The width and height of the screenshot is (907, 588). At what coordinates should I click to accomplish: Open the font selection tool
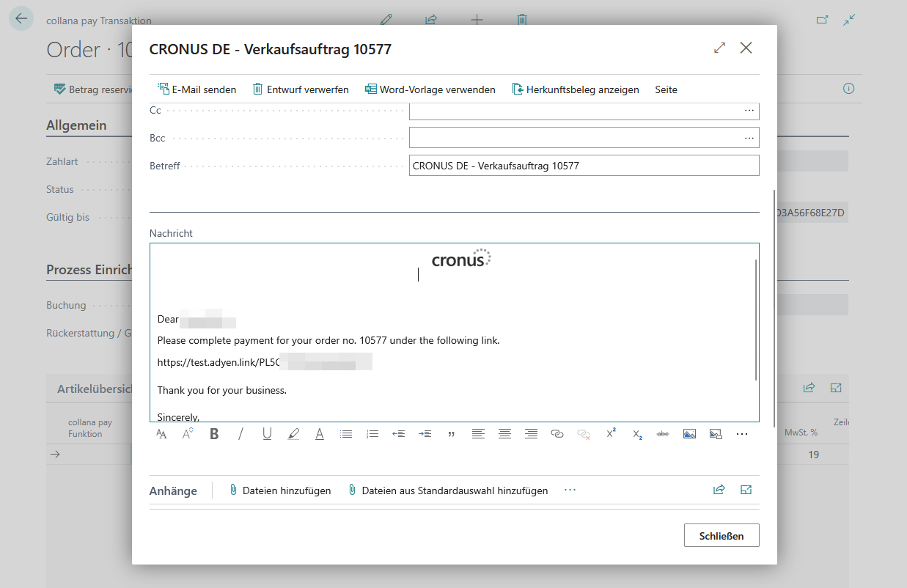click(x=161, y=434)
